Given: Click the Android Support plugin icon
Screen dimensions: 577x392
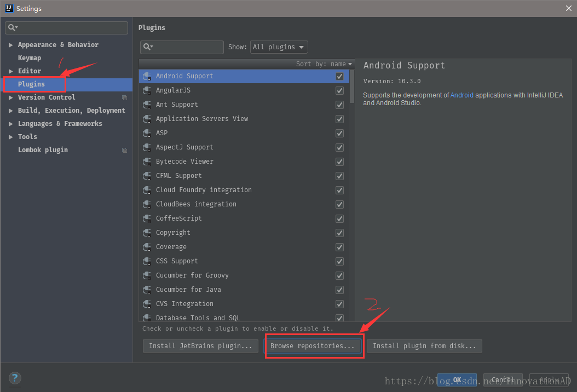Looking at the screenshot, I should [147, 76].
